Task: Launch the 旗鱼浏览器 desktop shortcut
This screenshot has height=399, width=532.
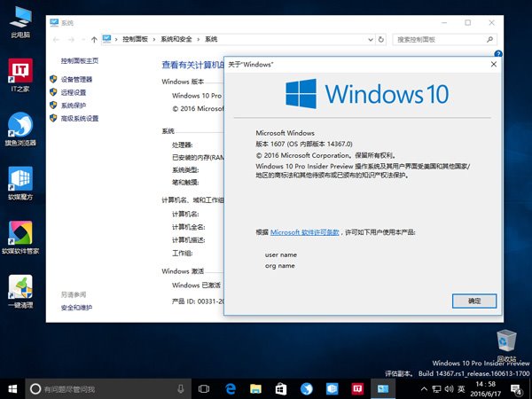Action: [20, 129]
